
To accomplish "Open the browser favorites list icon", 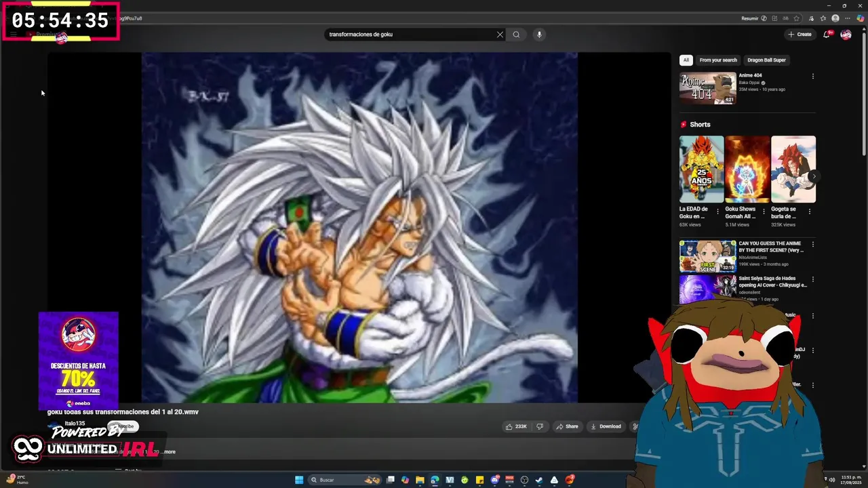I will pyautogui.click(x=823, y=18).
